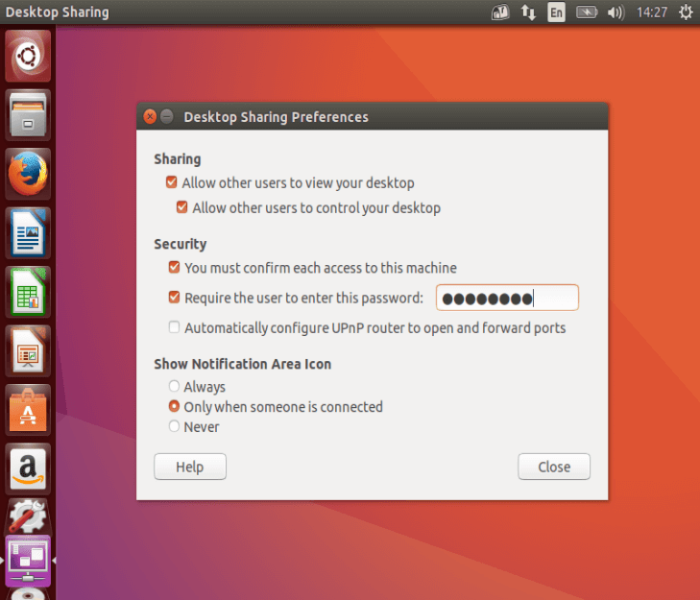Enable Automatically configure UPnP router checkbox
The height and width of the screenshot is (600, 700).
[174, 327]
